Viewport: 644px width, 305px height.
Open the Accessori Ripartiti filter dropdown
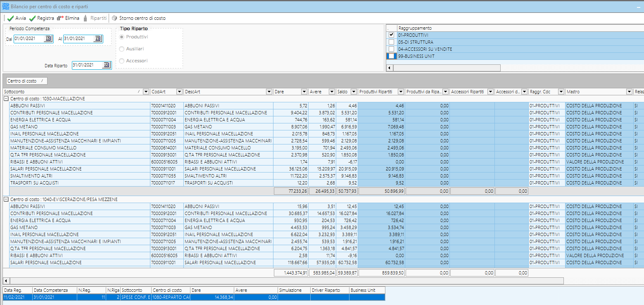click(490, 92)
